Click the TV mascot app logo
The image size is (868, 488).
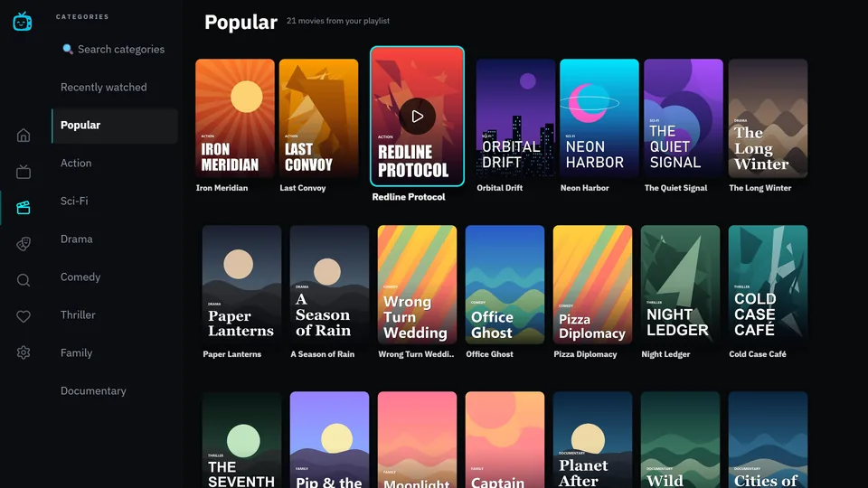pos(23,21)
